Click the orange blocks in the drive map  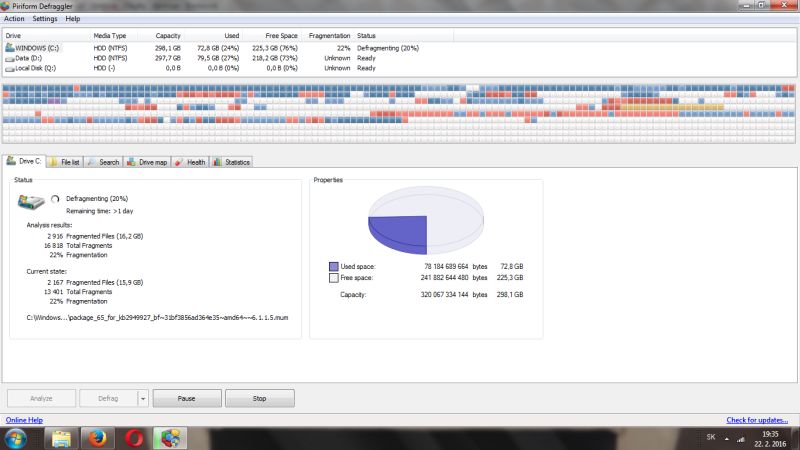672,107
